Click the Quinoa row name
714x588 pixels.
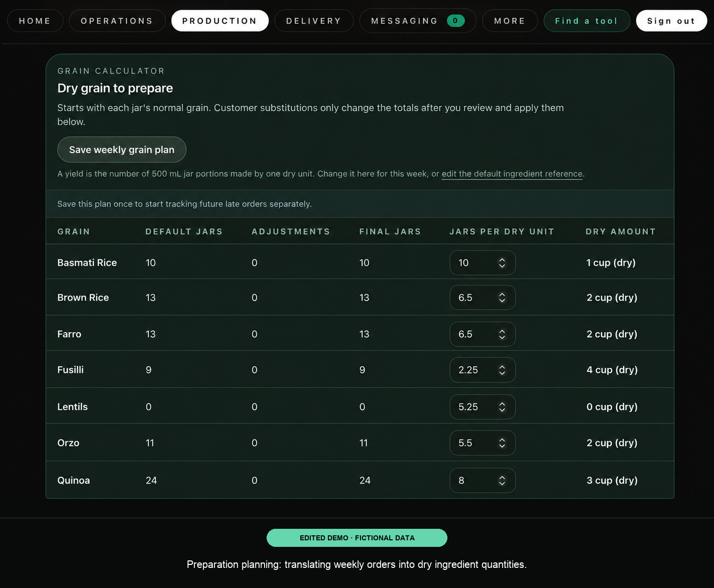73,481
